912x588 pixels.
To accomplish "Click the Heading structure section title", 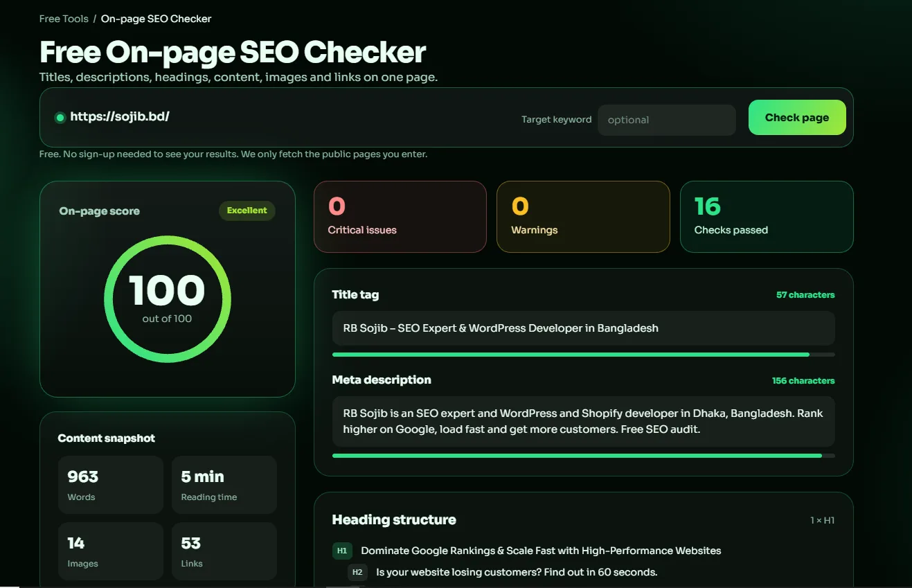I will 394,520.
